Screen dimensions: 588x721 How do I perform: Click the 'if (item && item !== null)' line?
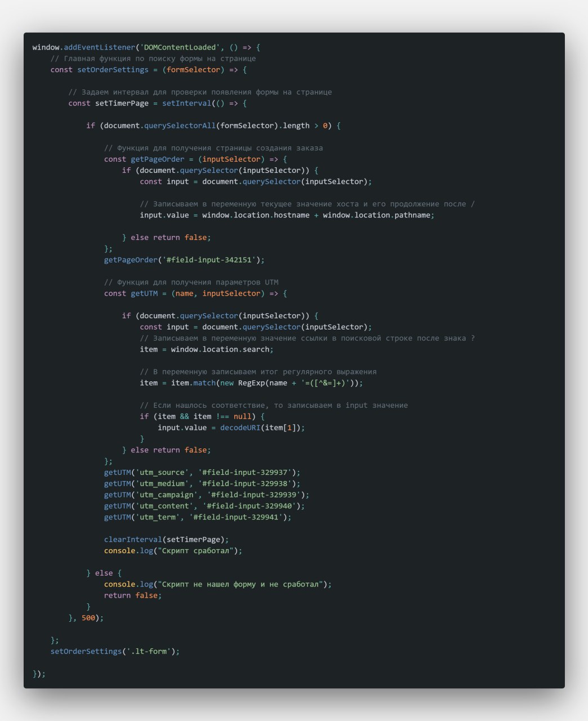click(202, 416)
